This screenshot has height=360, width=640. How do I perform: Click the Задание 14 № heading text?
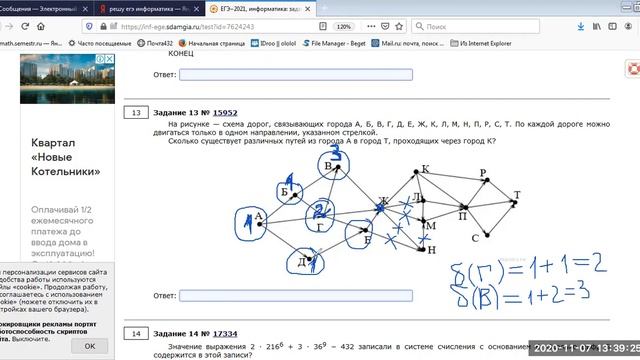coord(182,334)
